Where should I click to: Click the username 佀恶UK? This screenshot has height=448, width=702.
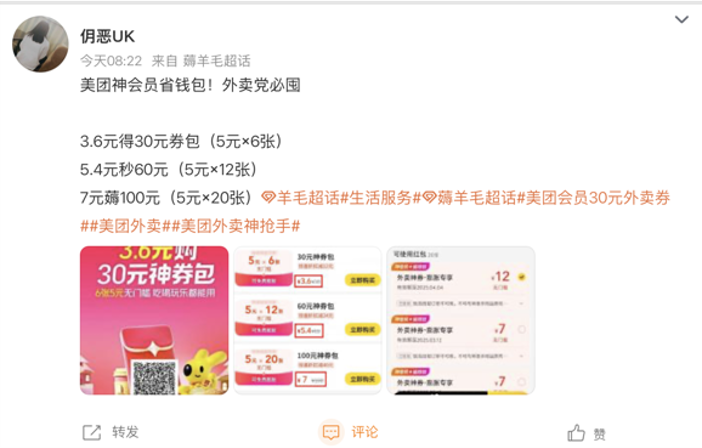coord(107,36)
